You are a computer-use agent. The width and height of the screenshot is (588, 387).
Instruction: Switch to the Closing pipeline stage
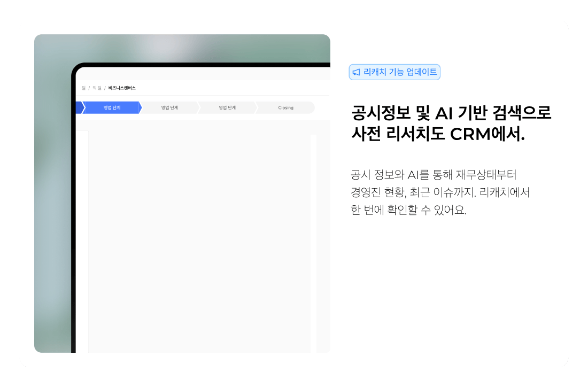pyautogui.click(x=285, y=107)
